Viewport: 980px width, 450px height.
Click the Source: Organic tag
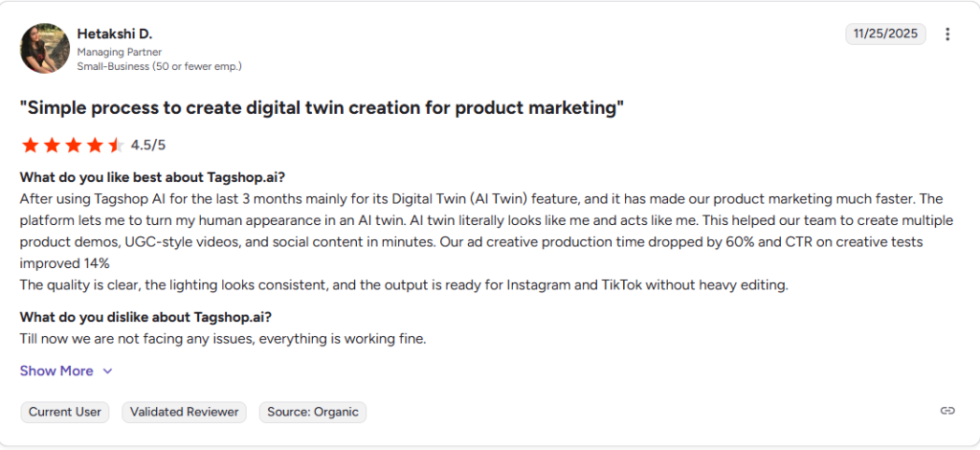click(x=313, y=412)
